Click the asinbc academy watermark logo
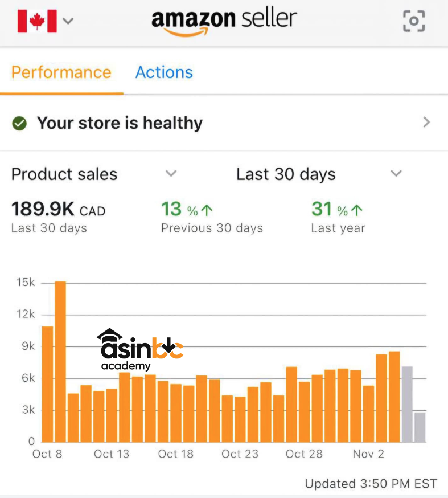 [139, 349]
